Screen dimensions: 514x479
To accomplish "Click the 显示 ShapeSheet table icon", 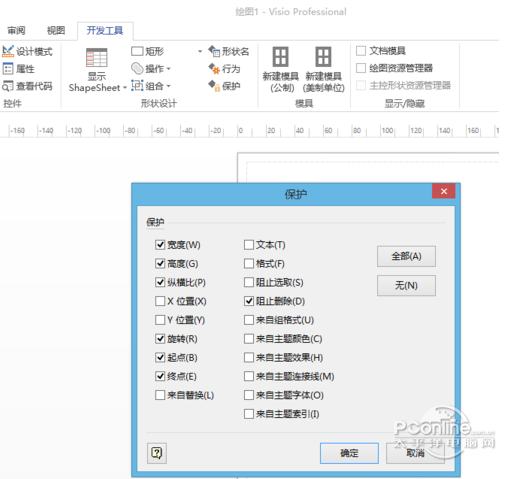I will pyautogui.click(x=96, y=58).
